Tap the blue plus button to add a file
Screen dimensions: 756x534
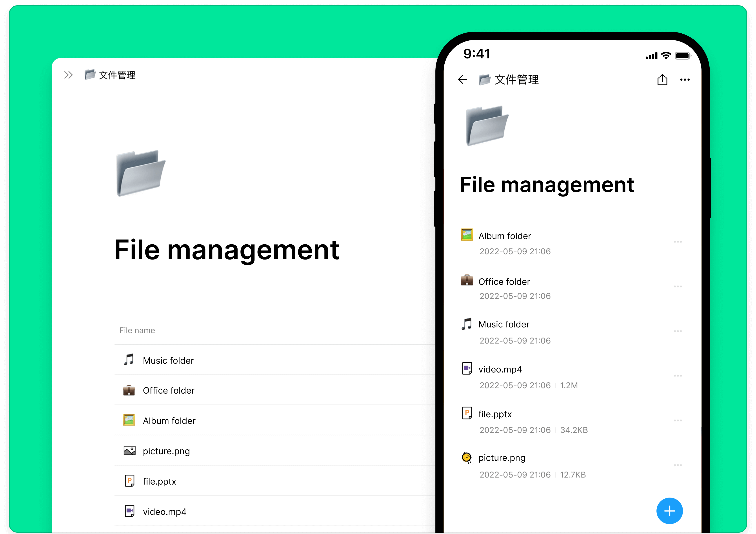(669, 511)
